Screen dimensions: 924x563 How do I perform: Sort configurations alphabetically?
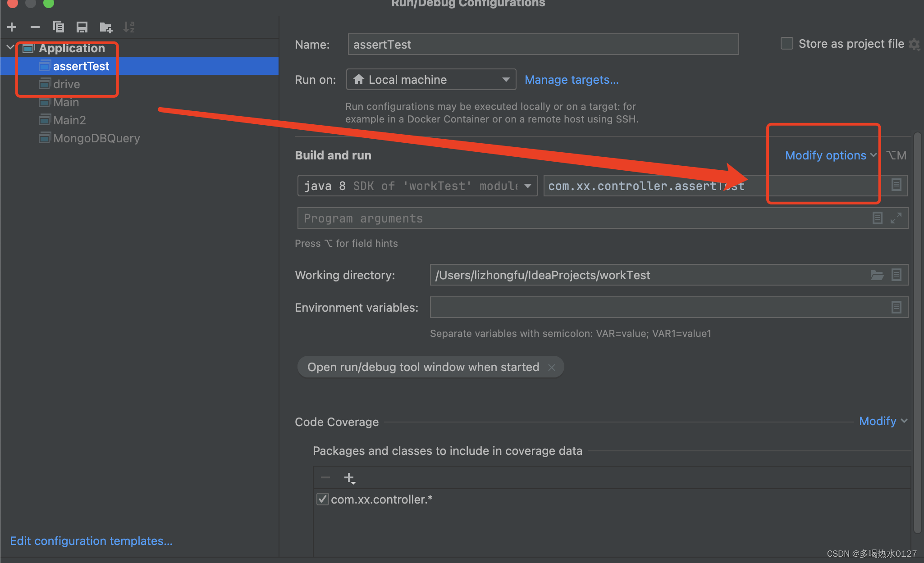click(x=129, y=27)
